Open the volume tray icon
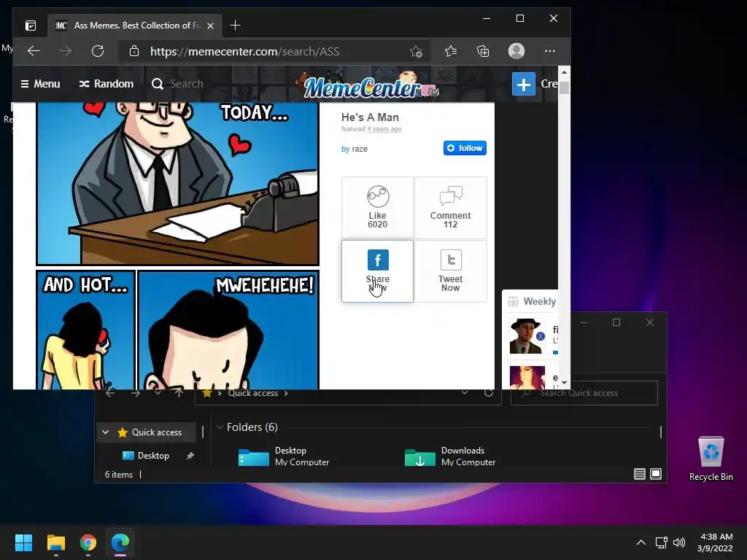Image resolution: width=747 pixels, height=560 pixels. [679, 542]
